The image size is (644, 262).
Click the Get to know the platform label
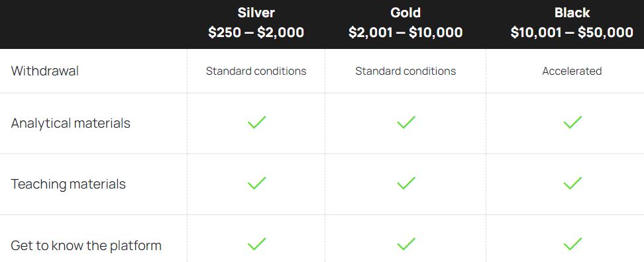click(86, 245)
